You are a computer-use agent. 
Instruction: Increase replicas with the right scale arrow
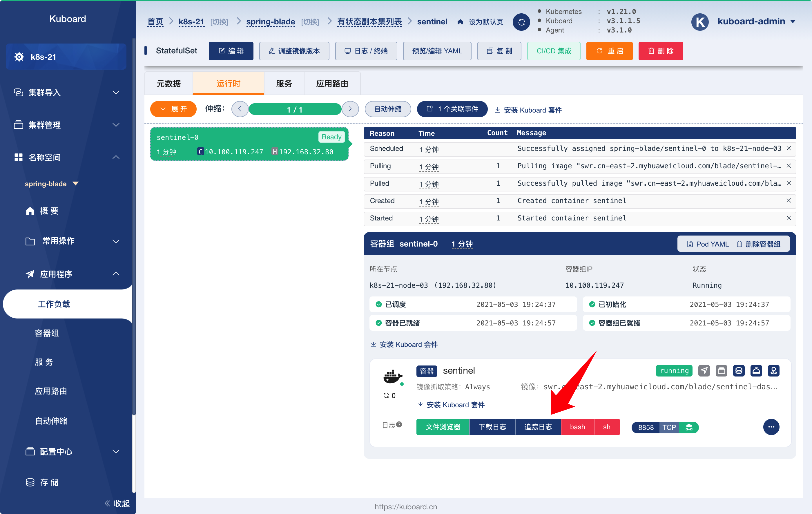(350, 109)
